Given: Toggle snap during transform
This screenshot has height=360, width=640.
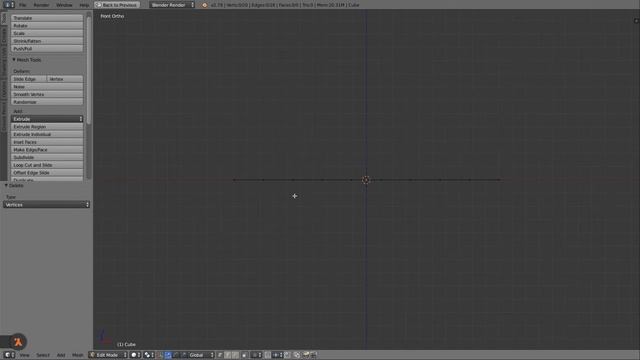Looking at the screenshot, I should point(267,355).
